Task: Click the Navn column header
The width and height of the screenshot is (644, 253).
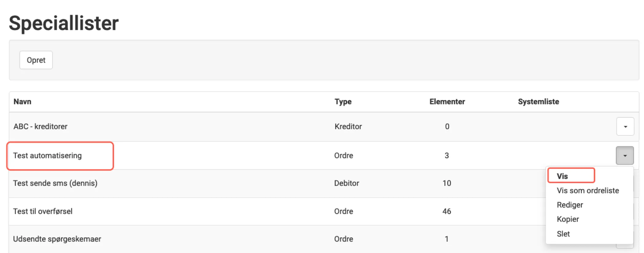Action: click(x=22, y=102)
